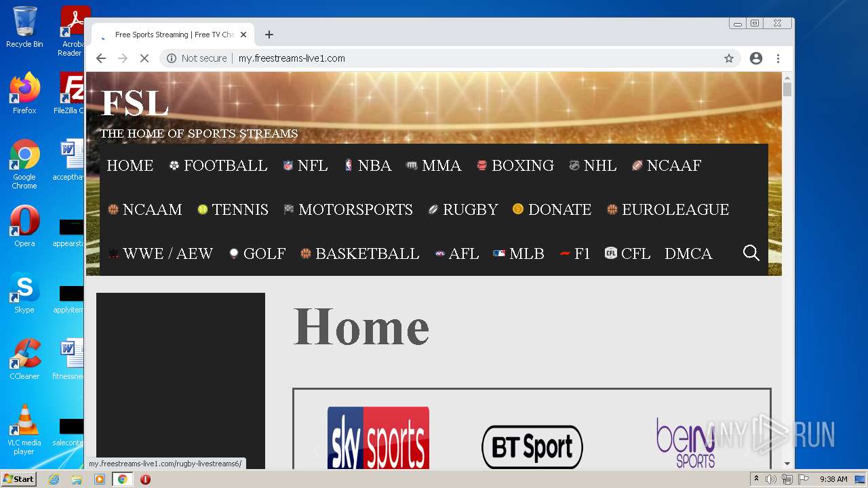Click the Internet Explorer taskbar icon

pos(54,479)
